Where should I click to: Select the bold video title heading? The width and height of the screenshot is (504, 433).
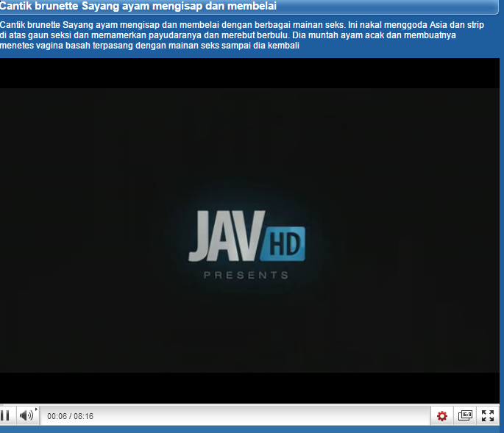point(138,7)
